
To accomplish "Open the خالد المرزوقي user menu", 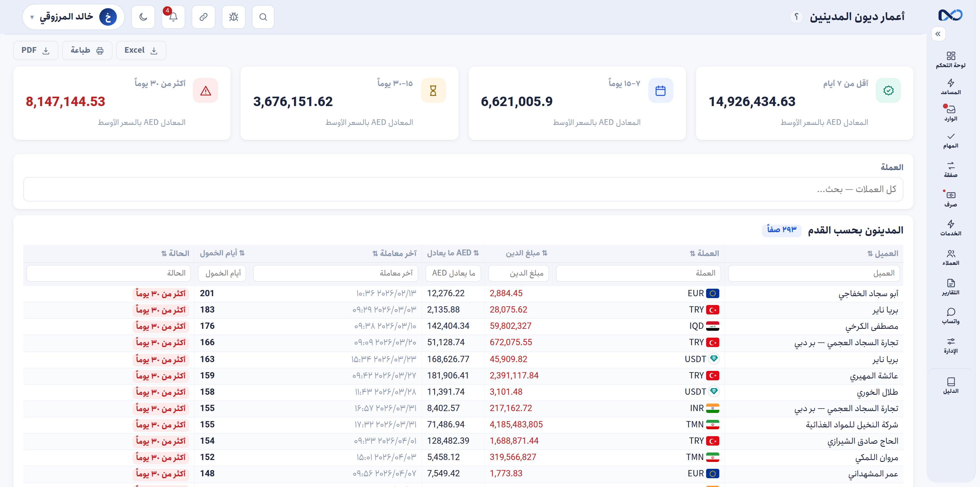I will point(73,17).
